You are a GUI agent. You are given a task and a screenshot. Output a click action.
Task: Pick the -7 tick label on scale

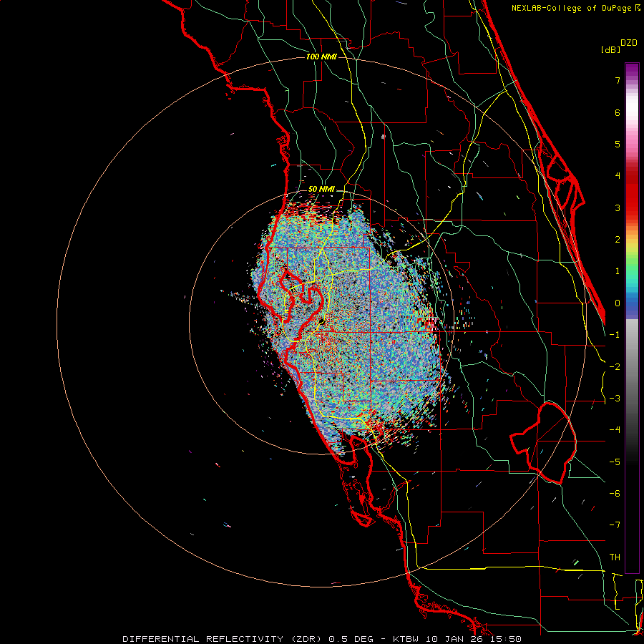[x=615, y=525]
